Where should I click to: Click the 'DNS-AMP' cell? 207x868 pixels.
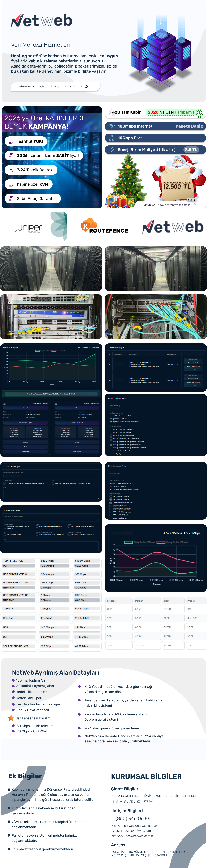(x=19, y=618)
